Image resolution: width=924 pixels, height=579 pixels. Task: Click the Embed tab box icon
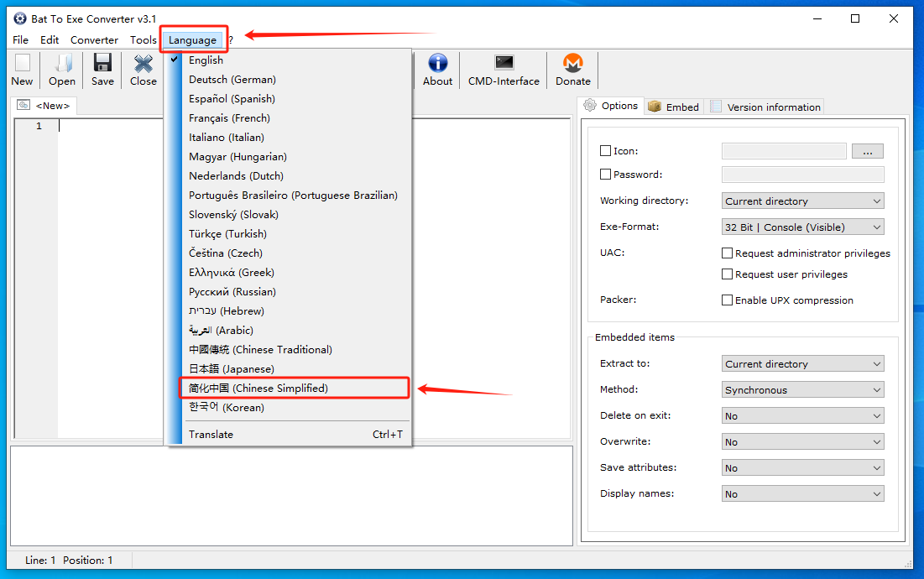pyautogui.click(x=654, y=107)
